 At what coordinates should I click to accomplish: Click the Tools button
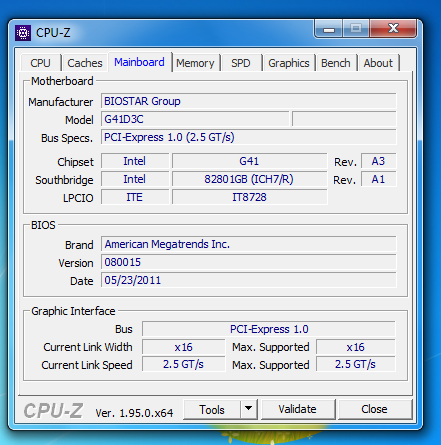coord(212,409)
